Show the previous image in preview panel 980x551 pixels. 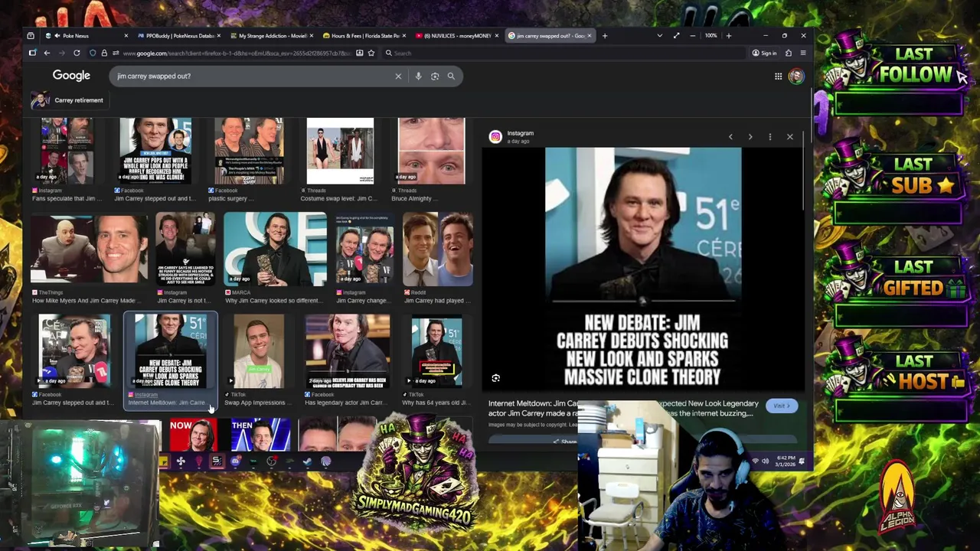point(730,137)
